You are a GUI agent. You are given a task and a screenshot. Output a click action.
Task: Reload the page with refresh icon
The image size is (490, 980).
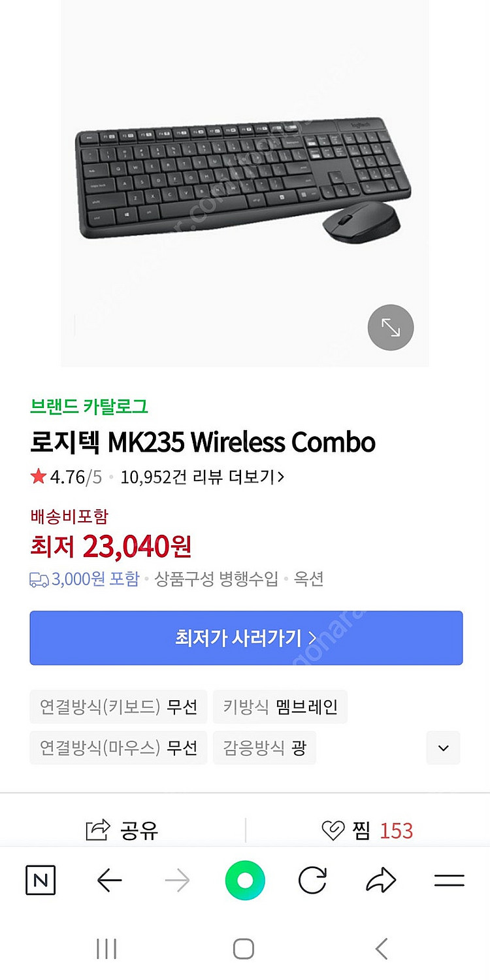312,881
